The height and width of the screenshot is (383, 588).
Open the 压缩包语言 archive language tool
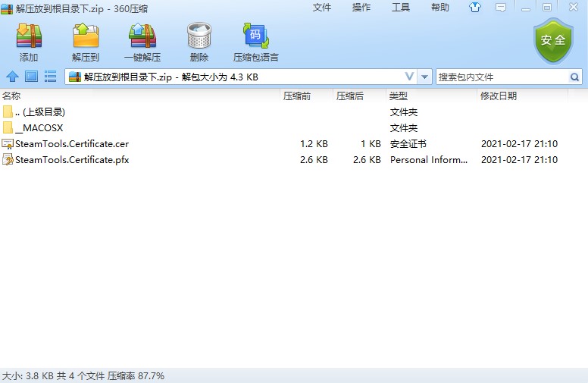(x=256, y=36)
